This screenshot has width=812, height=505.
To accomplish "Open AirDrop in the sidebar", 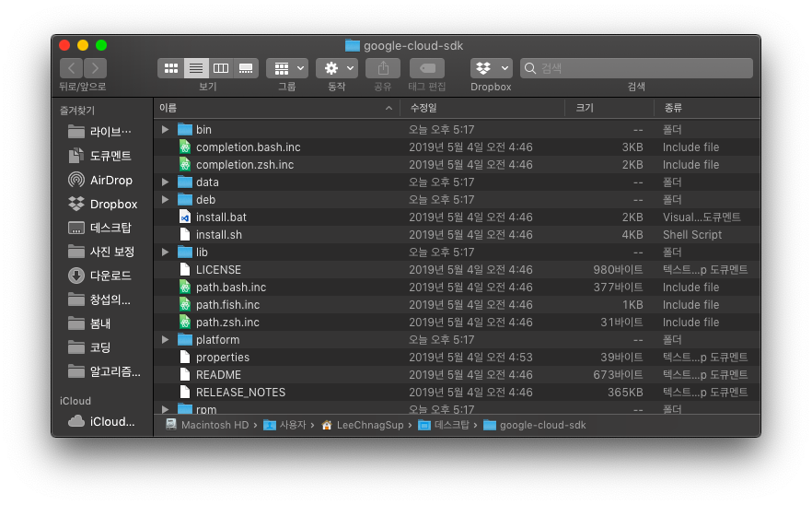I will (101, 180).
